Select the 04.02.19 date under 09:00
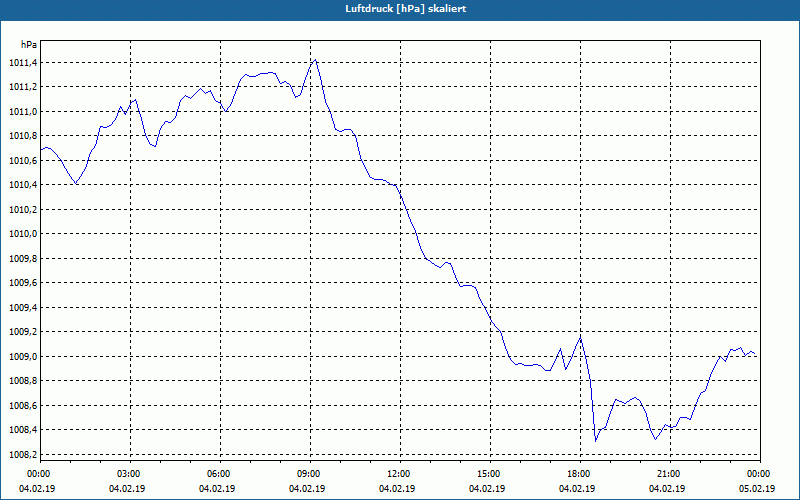800x500 pixels. (307, 489)
